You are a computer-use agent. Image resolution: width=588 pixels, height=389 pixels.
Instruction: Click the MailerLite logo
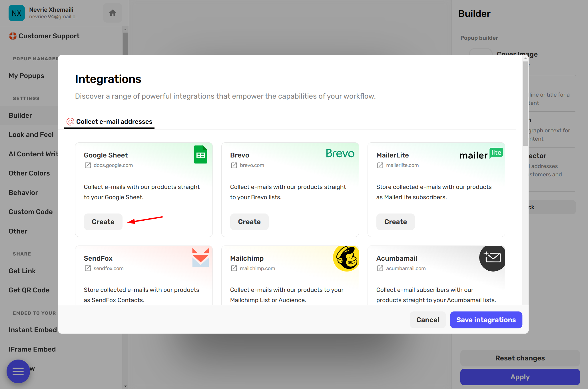point(481,154)
